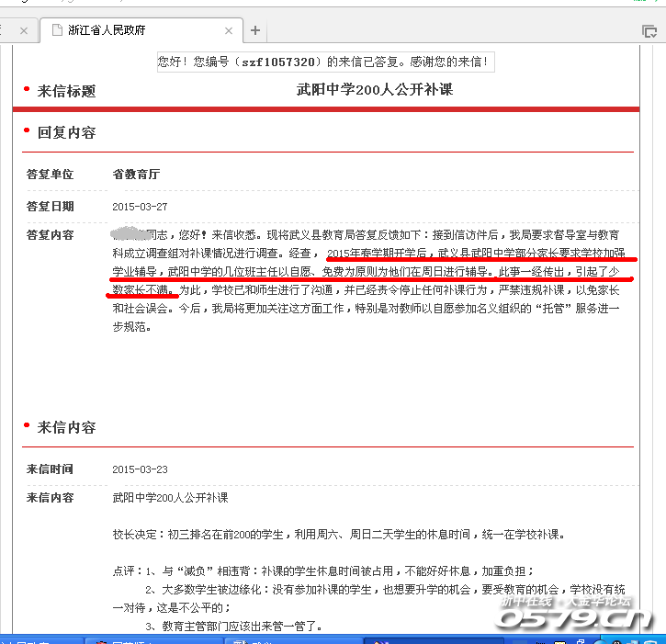
Task: Click the 来信时间 label
Action: click(x=51, y=469)
